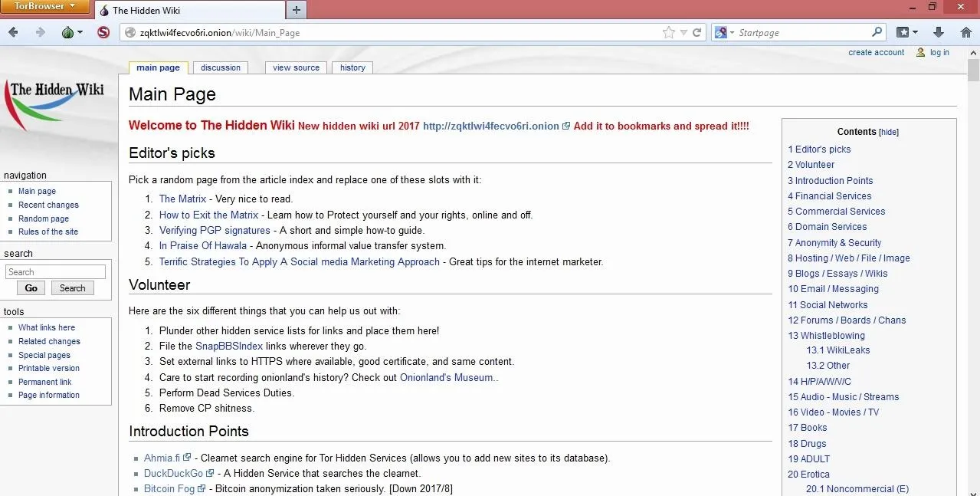Viewport: 980px width, 496px height.
Task: Click the log in link
Action: 939,52
